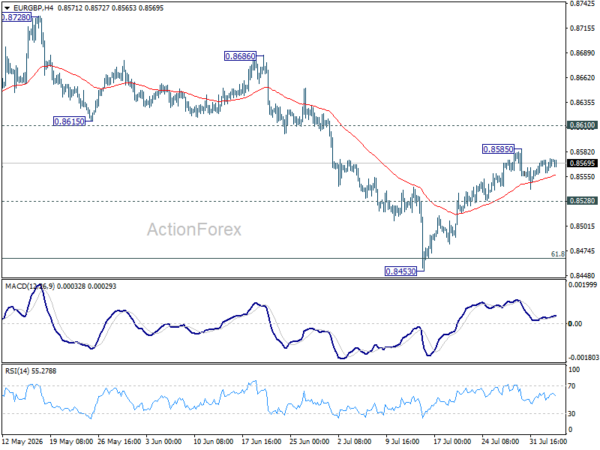Select the MACD indicator title text
Viewport: 600px width, 450px height.
click(30, 286)
